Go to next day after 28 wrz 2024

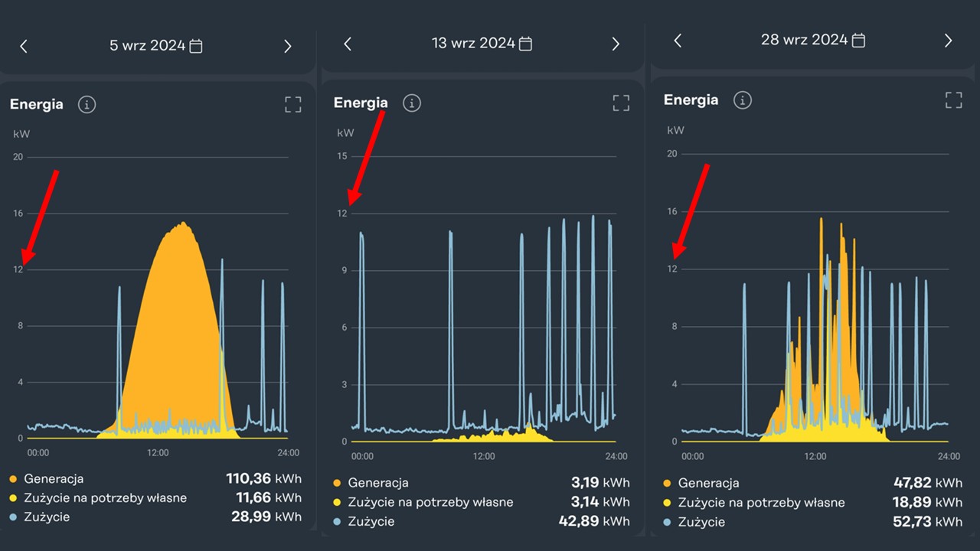pyautogui.click(x=949, y=41)
